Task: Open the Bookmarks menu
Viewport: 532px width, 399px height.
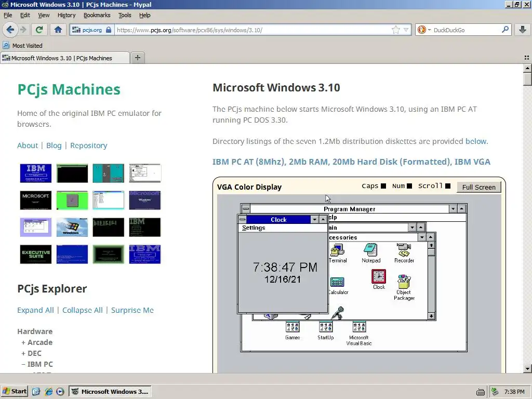Action: [x=97, y=15]
